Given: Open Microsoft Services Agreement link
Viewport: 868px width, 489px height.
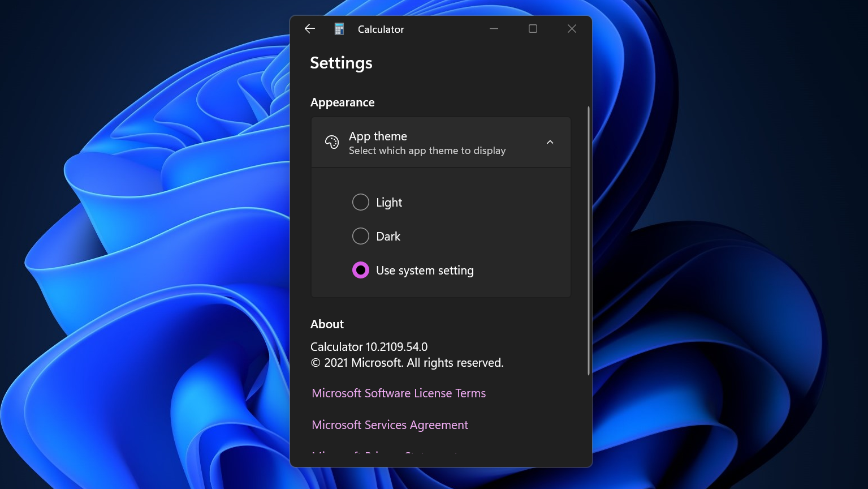Looking at the screenshot, I should [x=390, y=424].
